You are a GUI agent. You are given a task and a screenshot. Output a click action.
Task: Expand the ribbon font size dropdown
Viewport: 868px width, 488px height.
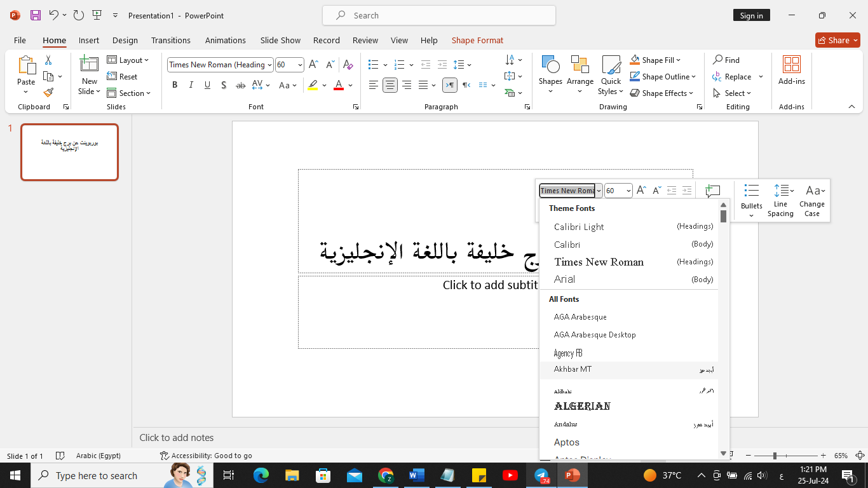(299, 65)
